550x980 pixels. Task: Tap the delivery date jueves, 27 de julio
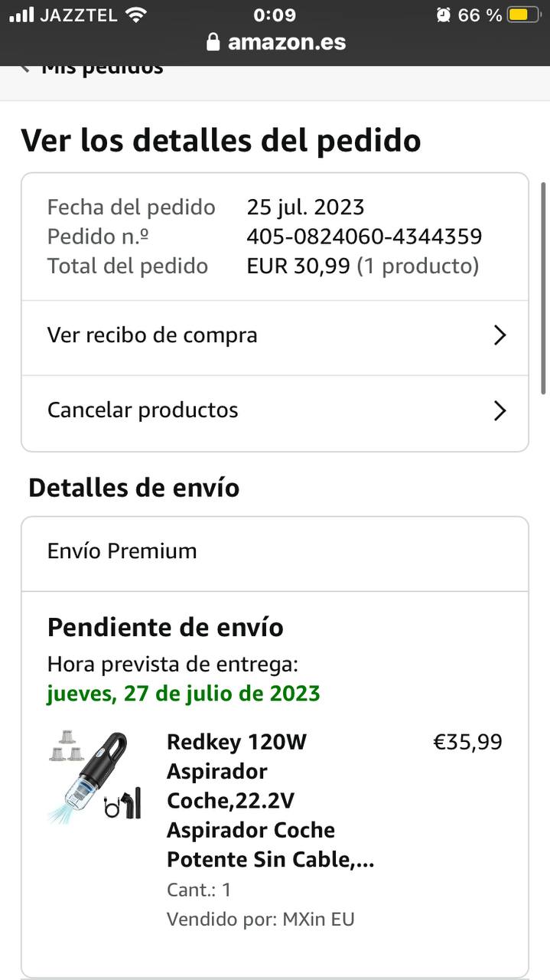tap(184, 694)
